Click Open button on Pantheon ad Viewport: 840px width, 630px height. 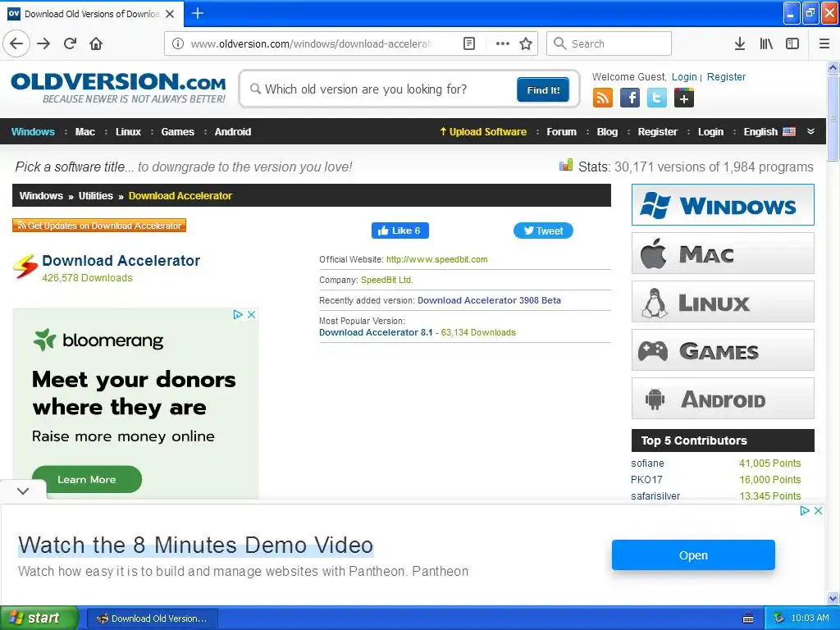693,555
